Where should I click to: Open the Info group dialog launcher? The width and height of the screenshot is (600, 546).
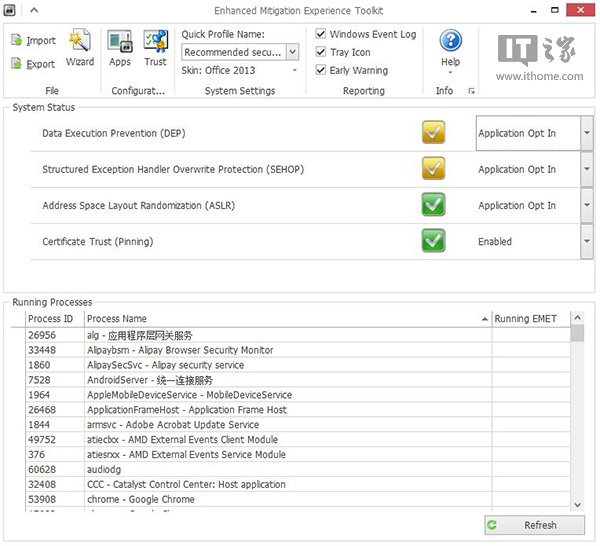(471, 91)
